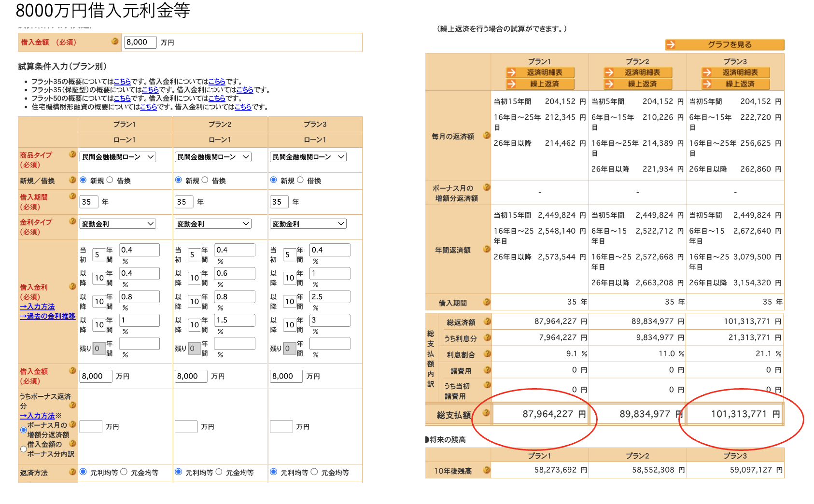Open Plan 1 商品タイプ dropdown
This screenshot has height=504, width=814.
pos(117,157)
